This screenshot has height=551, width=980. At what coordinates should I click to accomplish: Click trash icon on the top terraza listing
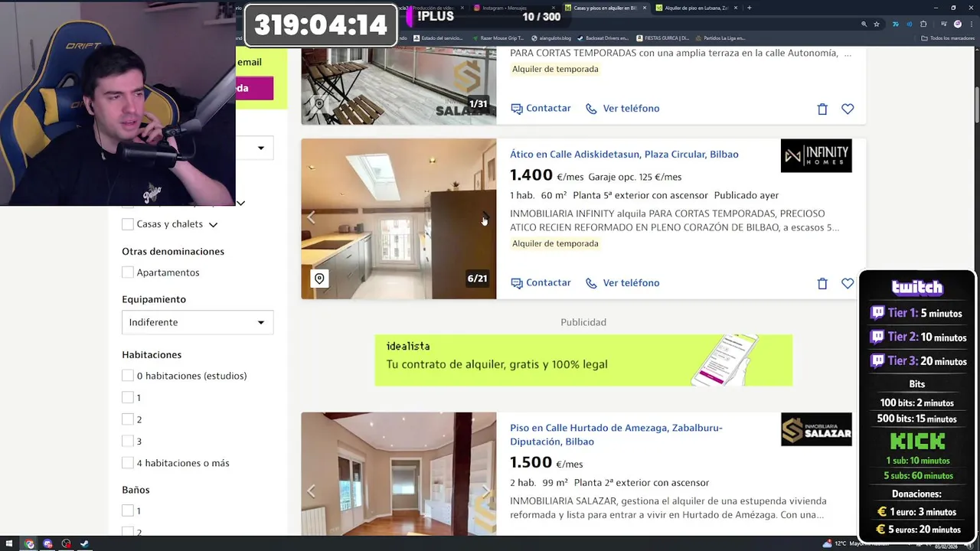pos(822,109)
